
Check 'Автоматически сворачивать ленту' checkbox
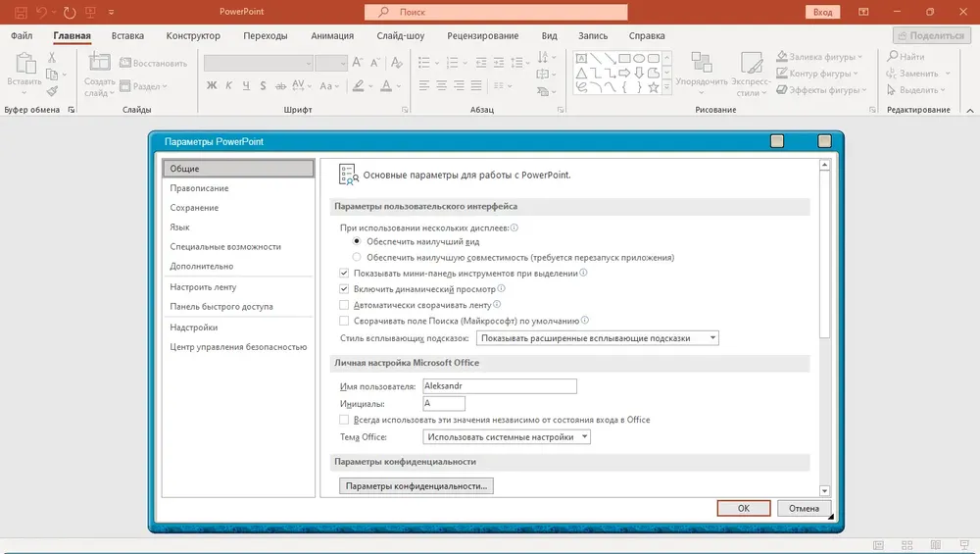344,305
